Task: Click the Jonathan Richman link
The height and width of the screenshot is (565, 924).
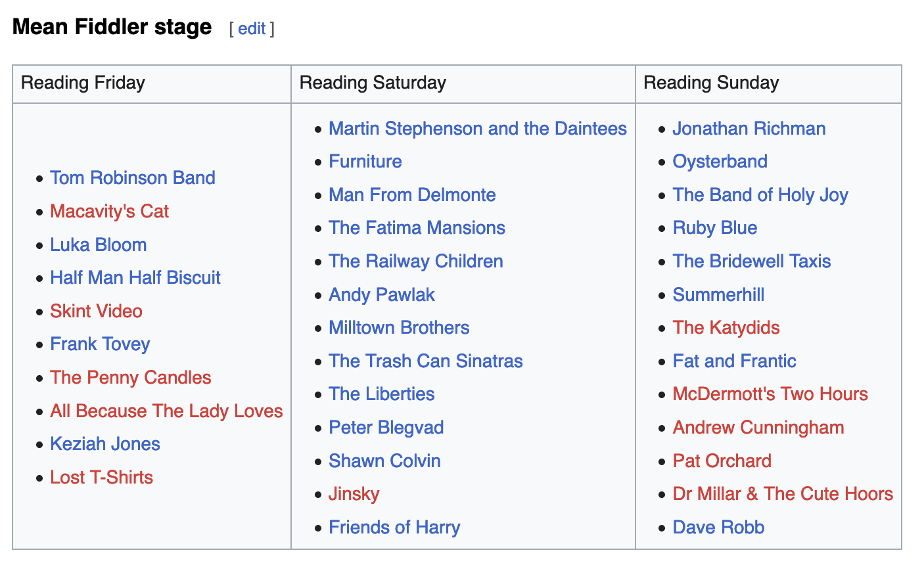Action: click(x=749, y=129)
